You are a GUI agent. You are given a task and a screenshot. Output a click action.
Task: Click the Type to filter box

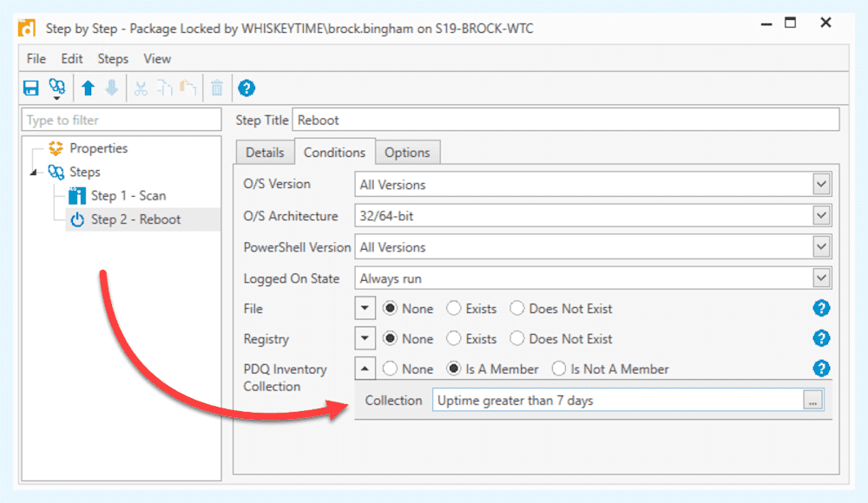[122, 120]
